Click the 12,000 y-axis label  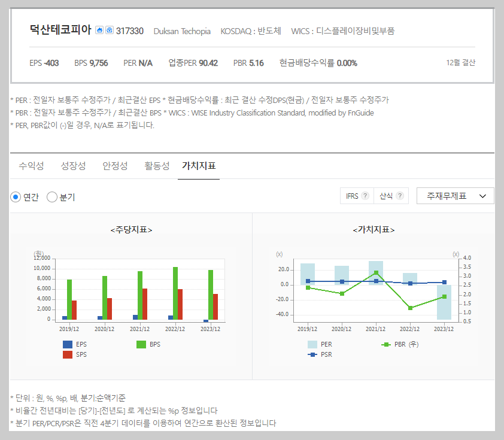tap(42, 258)
